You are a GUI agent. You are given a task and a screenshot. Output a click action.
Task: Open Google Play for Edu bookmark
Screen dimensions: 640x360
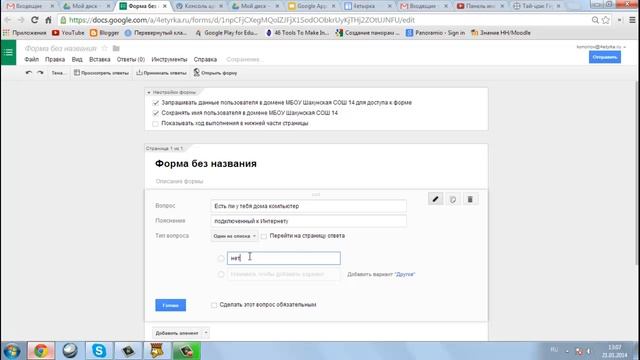pos(227,33)
